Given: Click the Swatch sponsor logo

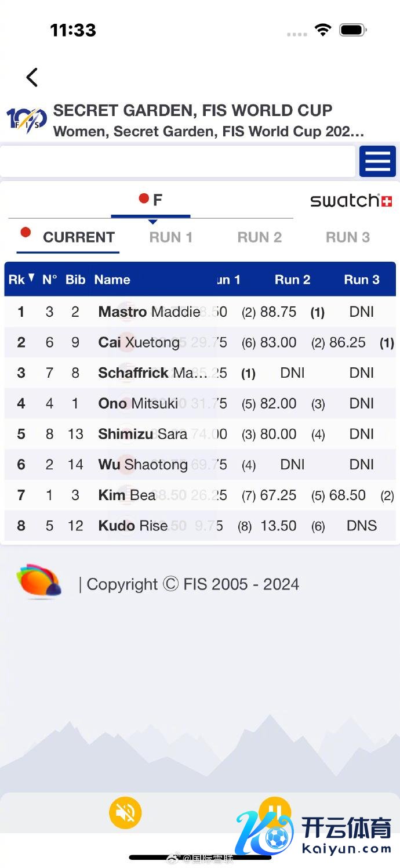Looking at the screenshot, I should [x=351, y=201].
